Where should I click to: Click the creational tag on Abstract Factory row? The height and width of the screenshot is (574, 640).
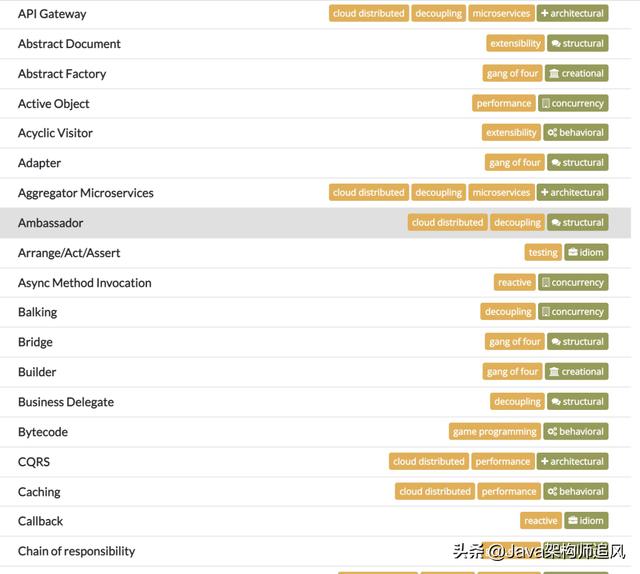click(x=576, y=73)
